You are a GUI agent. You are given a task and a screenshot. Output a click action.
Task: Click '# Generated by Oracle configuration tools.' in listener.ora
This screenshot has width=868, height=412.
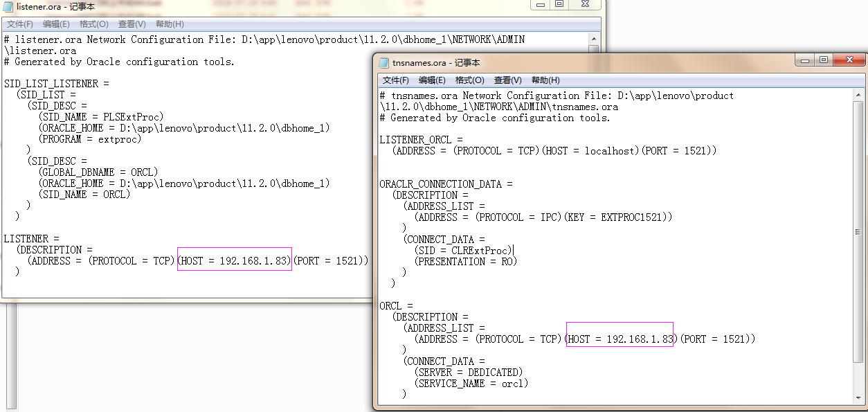pyautogui.click(x=120, y=62)
